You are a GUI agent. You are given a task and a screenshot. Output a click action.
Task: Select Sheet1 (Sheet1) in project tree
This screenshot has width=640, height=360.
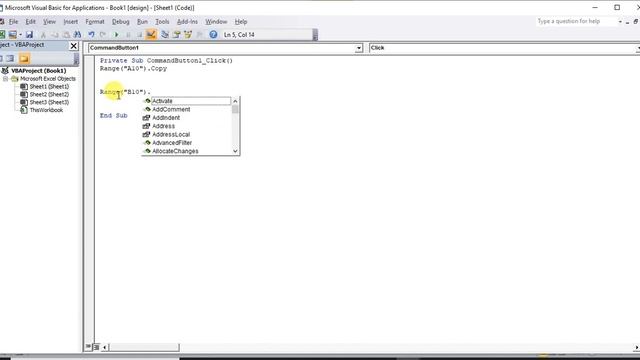coord(49,87)
